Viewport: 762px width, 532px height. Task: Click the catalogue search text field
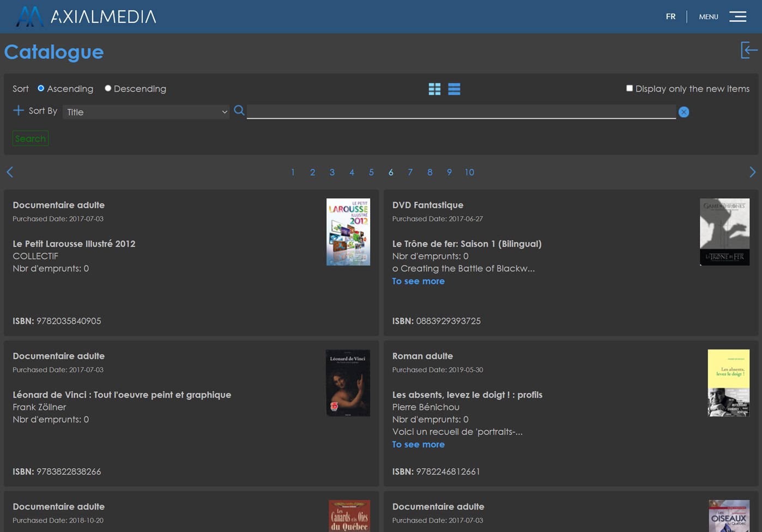pos(461,111)
